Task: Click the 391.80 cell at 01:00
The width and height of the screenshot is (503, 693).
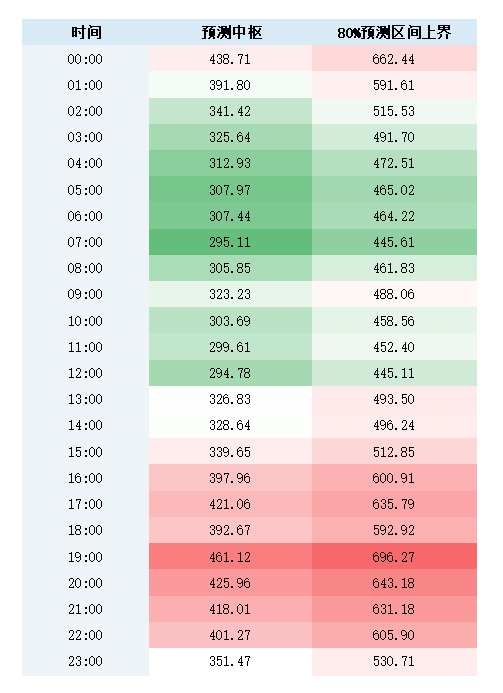Action: click(x=230, y=84)
